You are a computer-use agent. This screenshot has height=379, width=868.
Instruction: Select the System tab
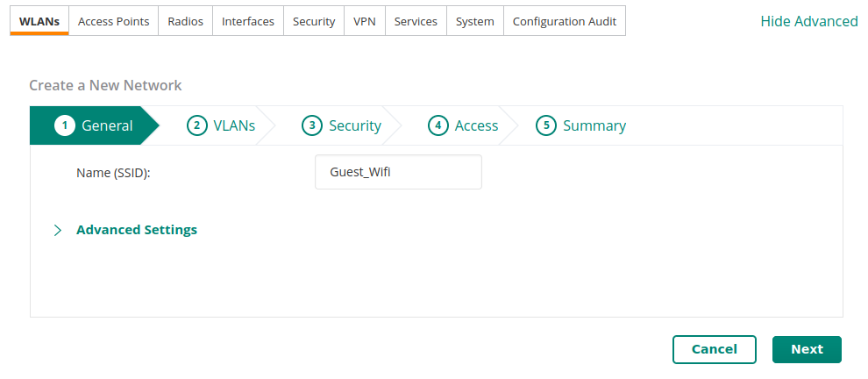click(475, 21)
